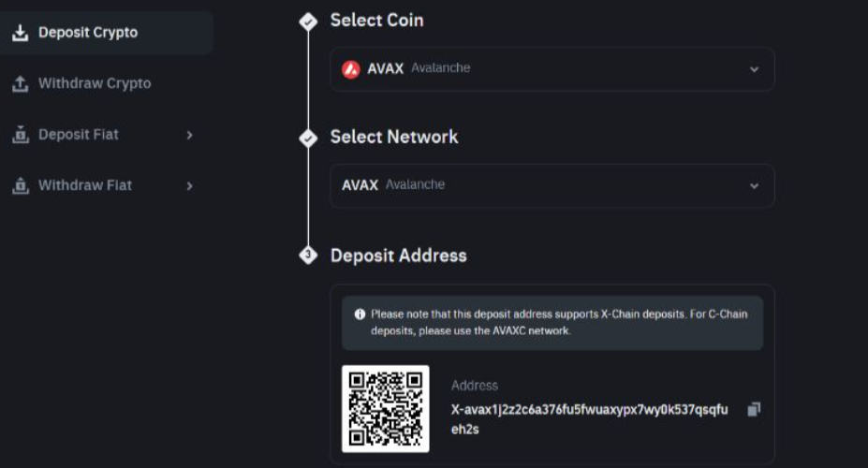
Task: Expand the Withdraw Fiat submenu arrow
Action: coord(189,185)
